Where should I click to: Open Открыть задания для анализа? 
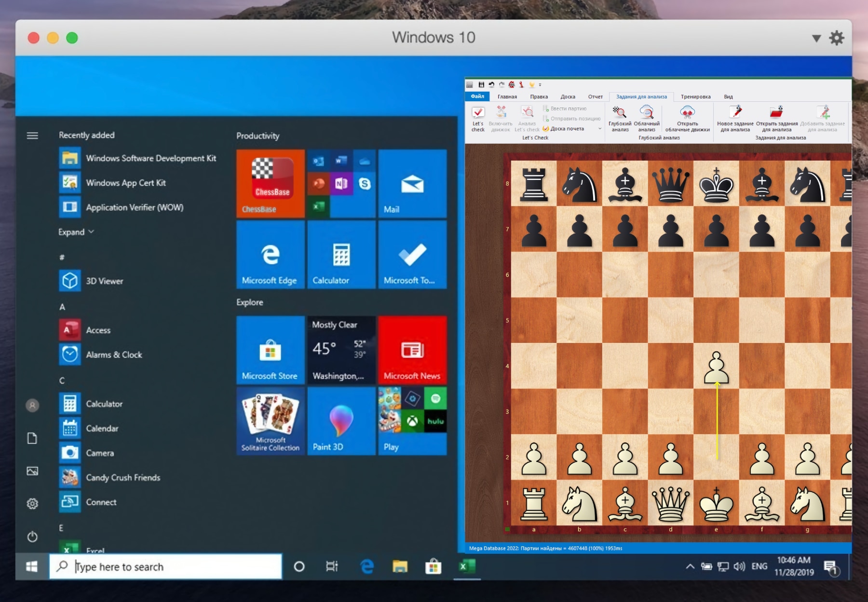(x=777, y=118)
